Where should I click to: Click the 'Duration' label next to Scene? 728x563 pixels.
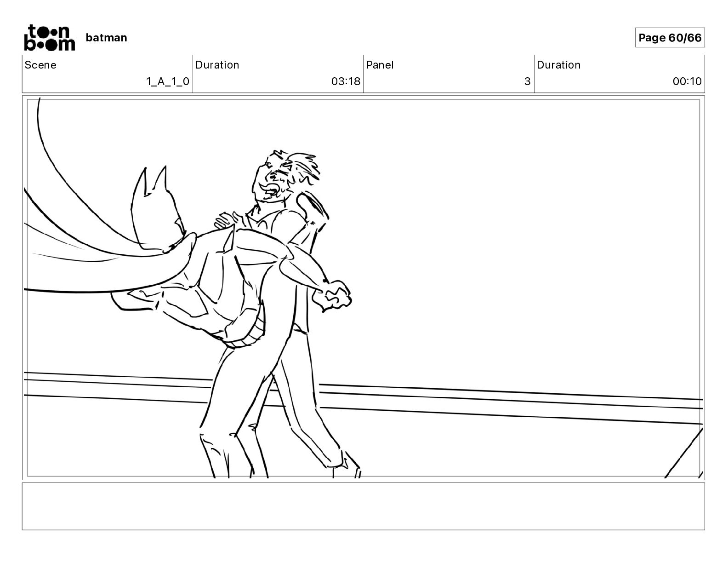click(217, 65)
